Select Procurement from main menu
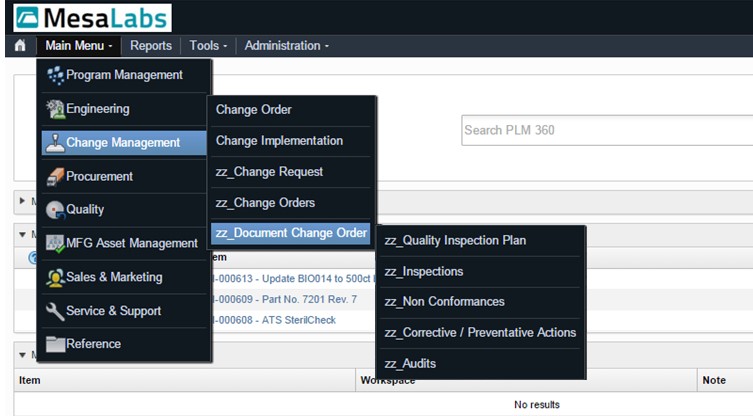Viewport: 753px width, 416px height. click(124, 176)
